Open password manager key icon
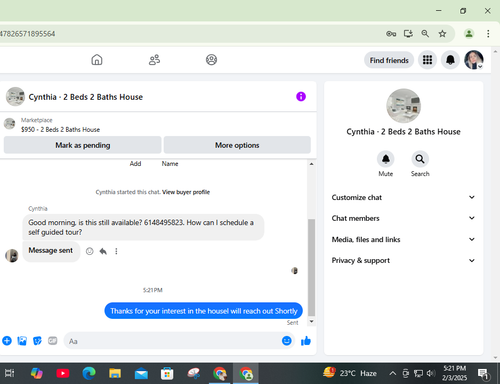This screenshot has width=500, height=384. coord(391,34)
